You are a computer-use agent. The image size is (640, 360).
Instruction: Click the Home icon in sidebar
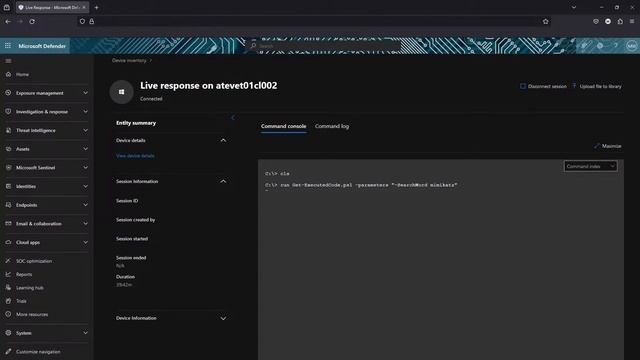pos(8,74)
